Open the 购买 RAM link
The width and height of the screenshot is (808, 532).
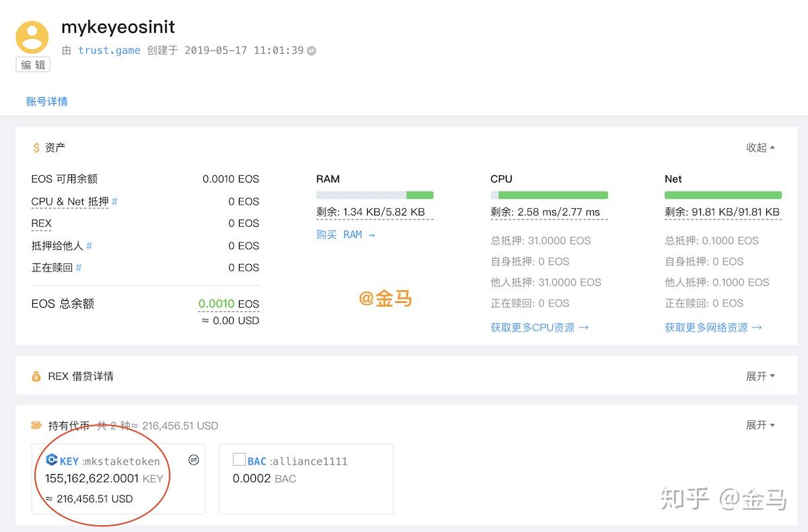click(x=345, y=234)
